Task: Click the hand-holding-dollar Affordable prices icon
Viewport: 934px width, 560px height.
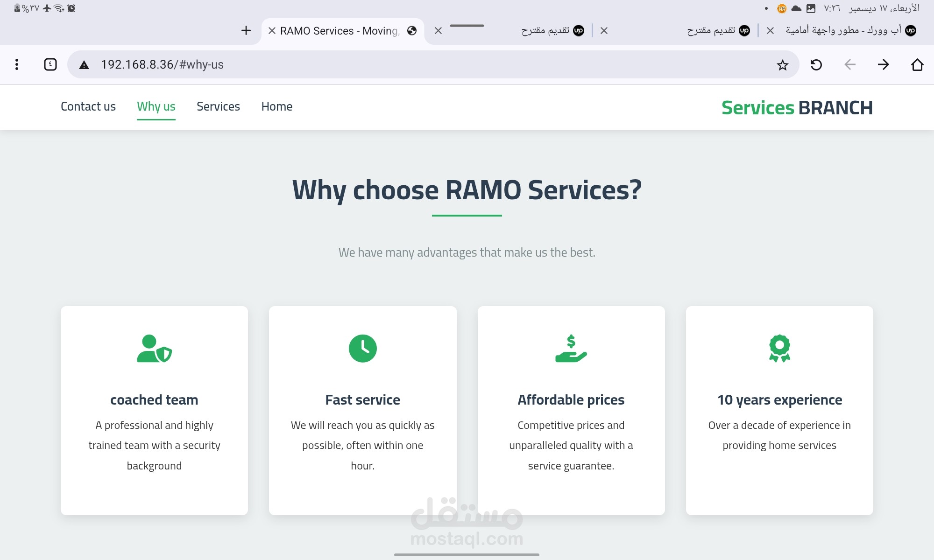Action: point(571,348)
